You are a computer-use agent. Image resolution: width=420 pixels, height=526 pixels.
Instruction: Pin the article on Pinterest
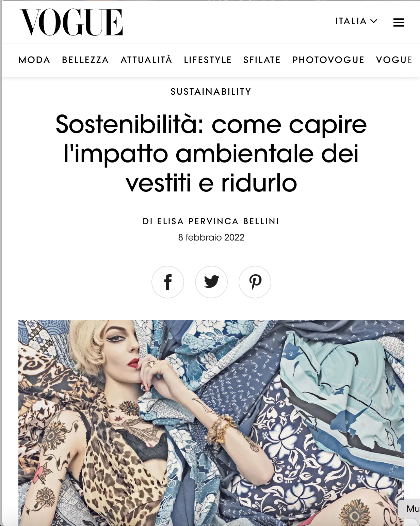[x=255, y=282]
